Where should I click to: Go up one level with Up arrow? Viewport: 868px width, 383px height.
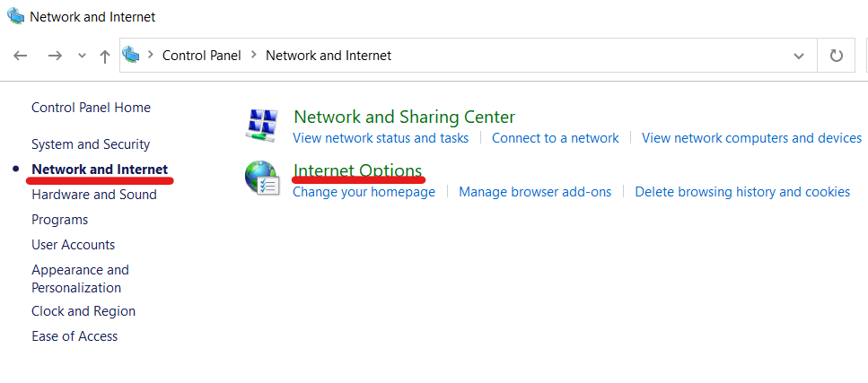pos(105,56)
